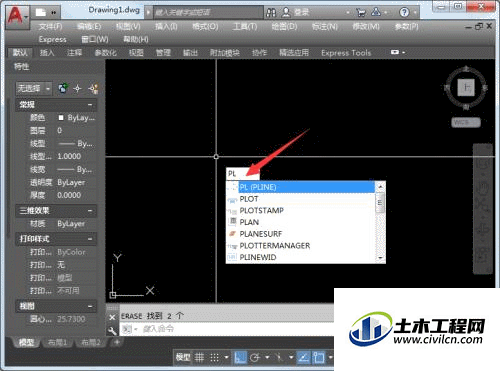Select PLOTTERMANAGER in autocomplete list

coord(300,246)
